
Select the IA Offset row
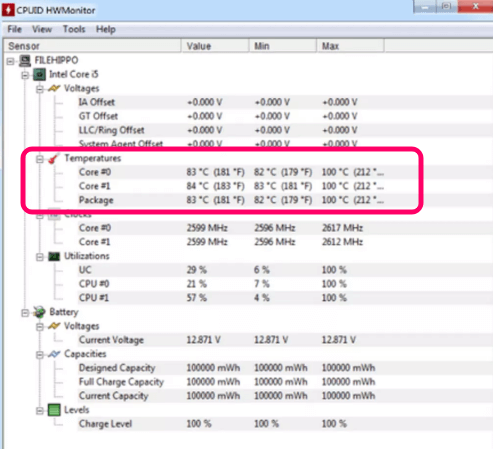tap(285, 102)
